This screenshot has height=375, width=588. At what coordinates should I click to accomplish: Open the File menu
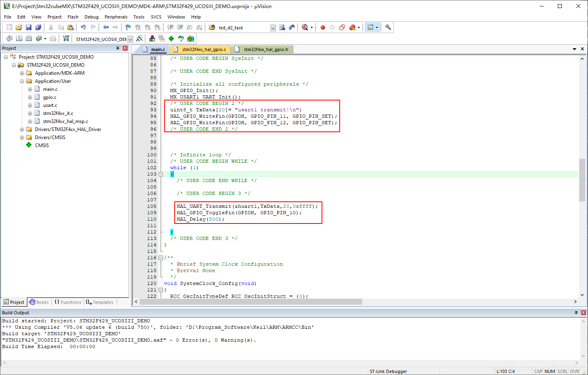click(x=8, y=17)
